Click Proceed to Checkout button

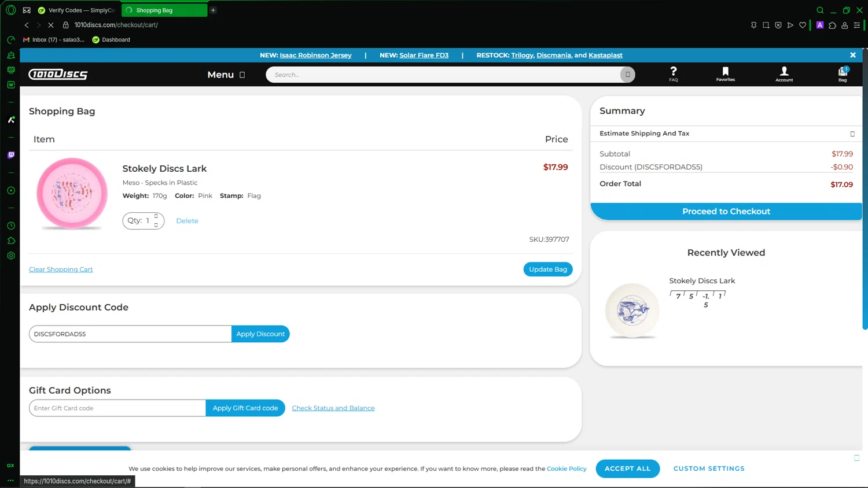[x=726, y=212]
